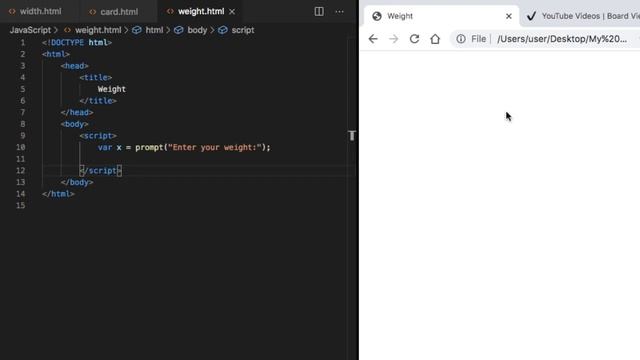Click the closing script tag

tap(100, 171)
